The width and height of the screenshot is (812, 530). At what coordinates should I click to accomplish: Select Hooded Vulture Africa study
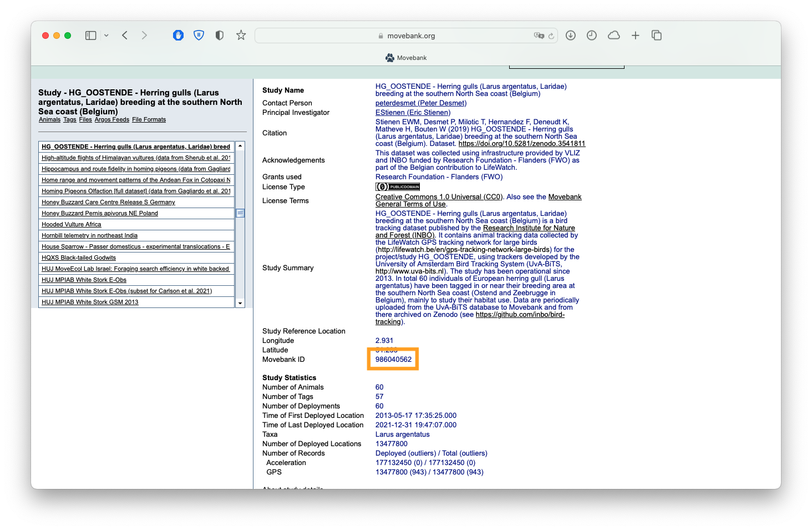coord(136,224)
